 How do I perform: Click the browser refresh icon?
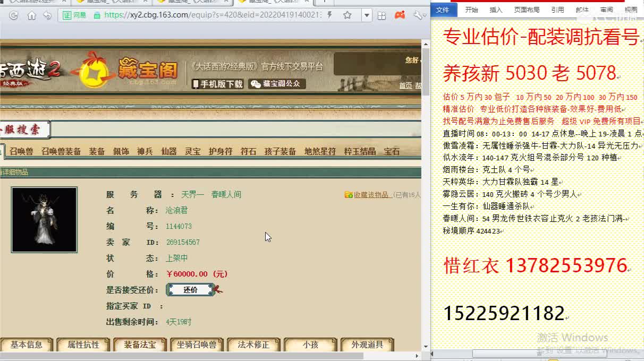click(x=14, y=15)
